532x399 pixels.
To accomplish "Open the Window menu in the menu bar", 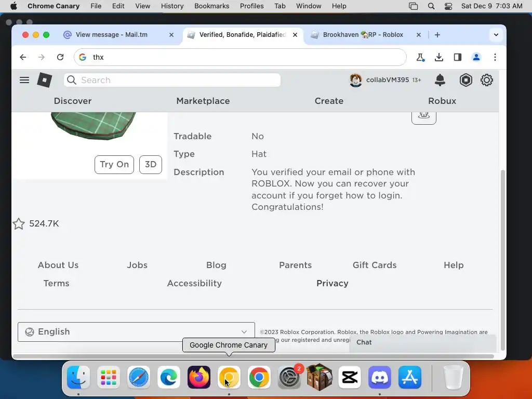I will coord(309,6).
